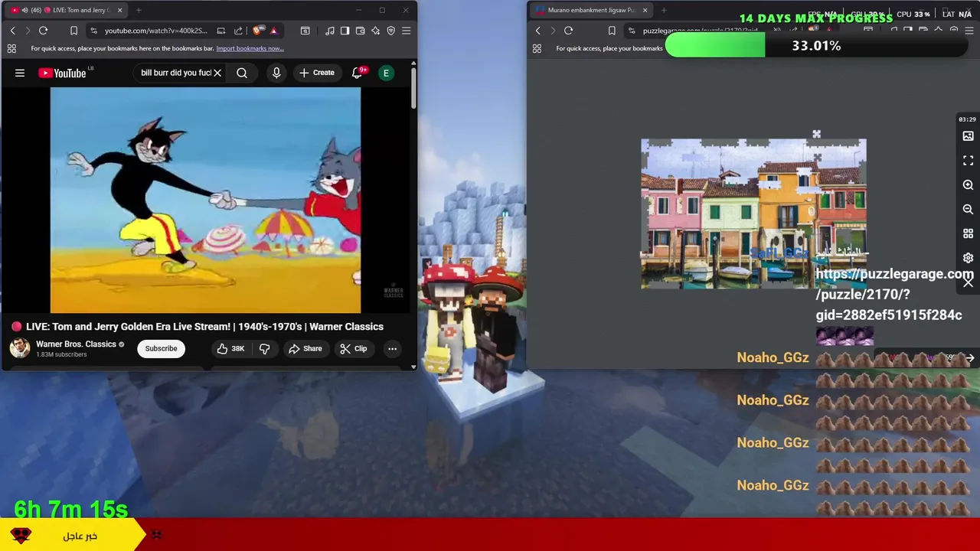
Task: Open the main menu in Puzzle Garage window
Action: [x=969, y=31]
